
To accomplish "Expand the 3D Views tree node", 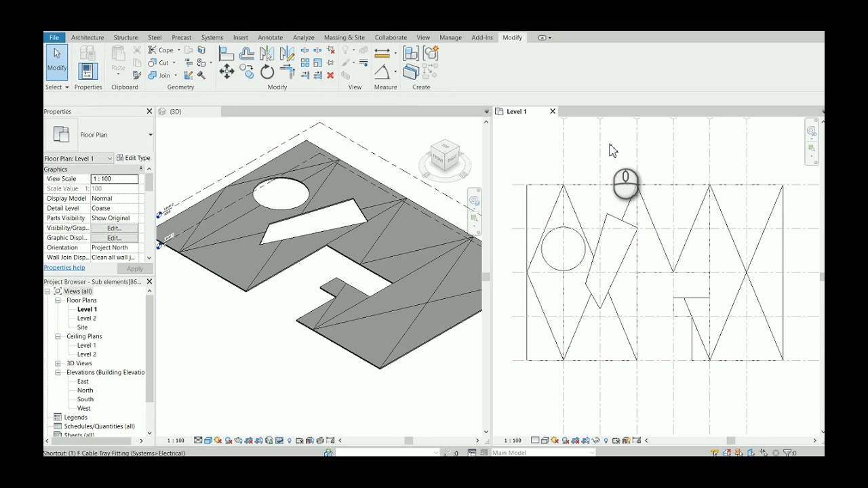I will click(x=58, y=363).
